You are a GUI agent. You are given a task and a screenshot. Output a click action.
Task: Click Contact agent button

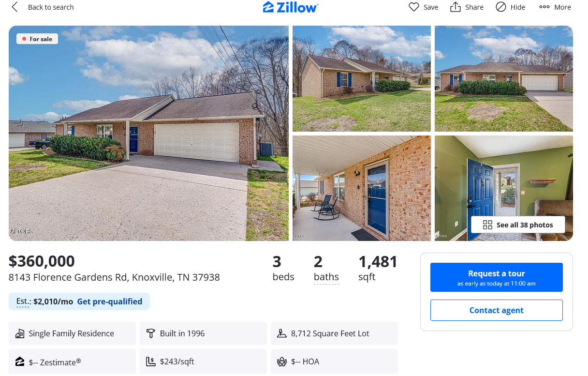tap(497, 310)
